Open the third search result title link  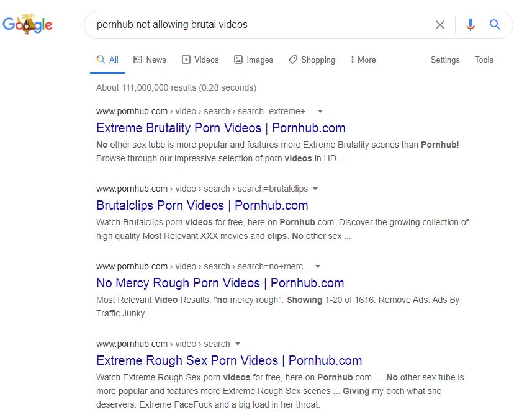(x=220, y=284)
